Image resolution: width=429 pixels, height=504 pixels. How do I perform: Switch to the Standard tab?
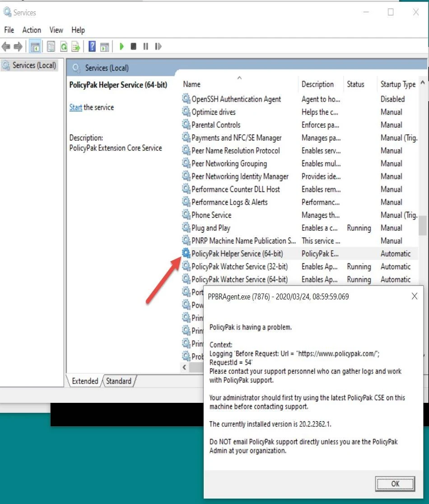[118, 381]
